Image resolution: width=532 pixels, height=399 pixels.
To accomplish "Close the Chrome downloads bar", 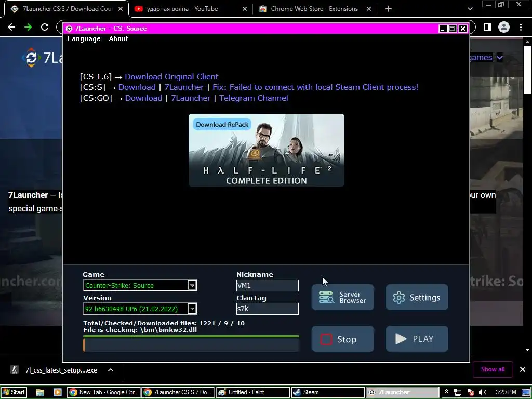I will [523, 369].
